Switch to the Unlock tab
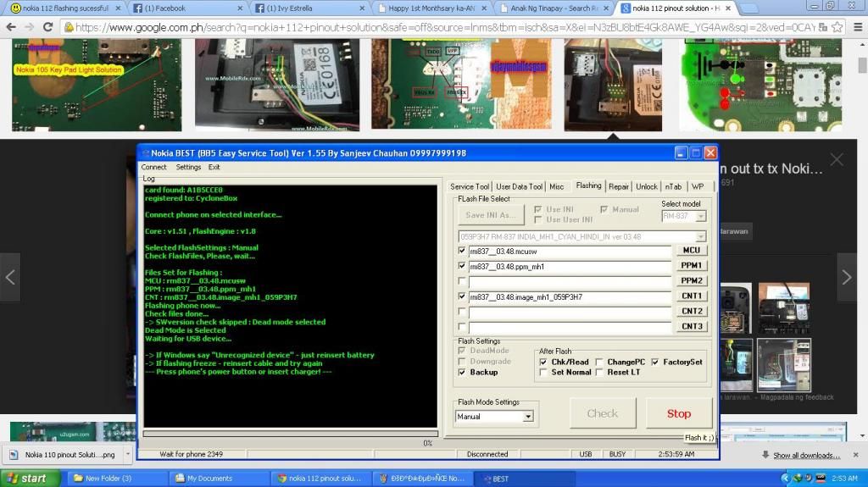 pyautogui.click(x=647, y=186)
